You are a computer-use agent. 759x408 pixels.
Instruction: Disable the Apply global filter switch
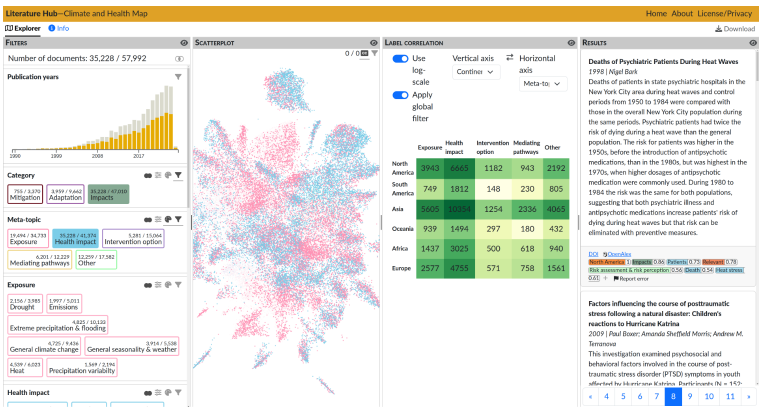400,95
